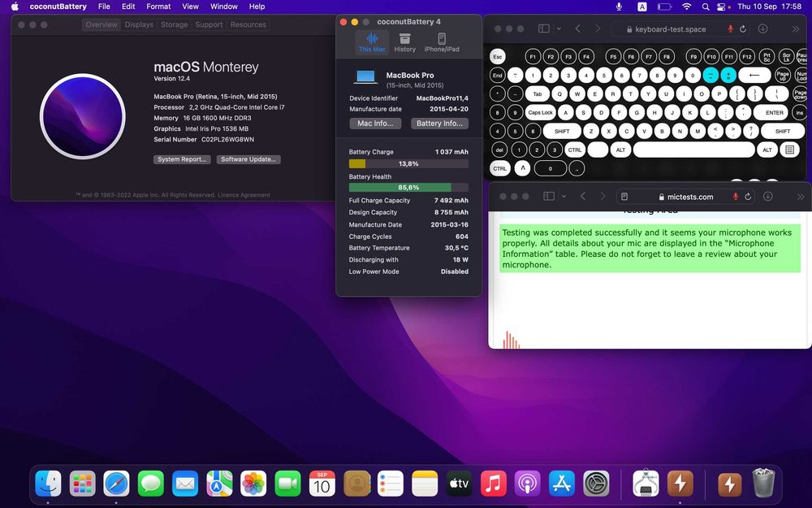Open System Preferences from the Dock
The image size is (812, 508).
pyautogui.click(x=596, y=484)
